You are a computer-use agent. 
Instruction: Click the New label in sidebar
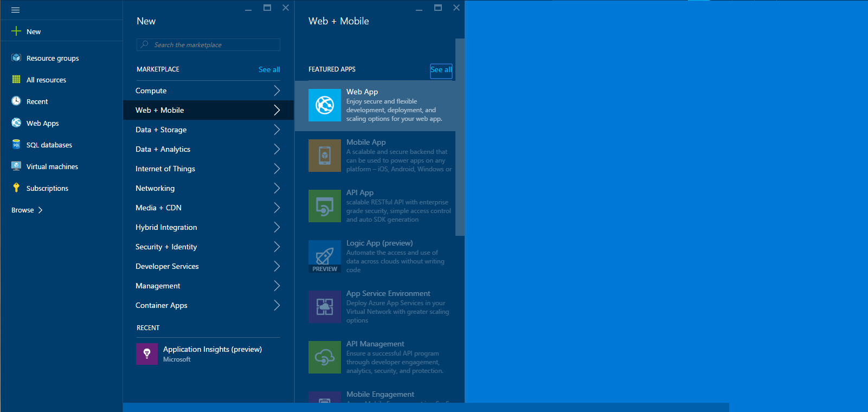click(x=34, y=31)
